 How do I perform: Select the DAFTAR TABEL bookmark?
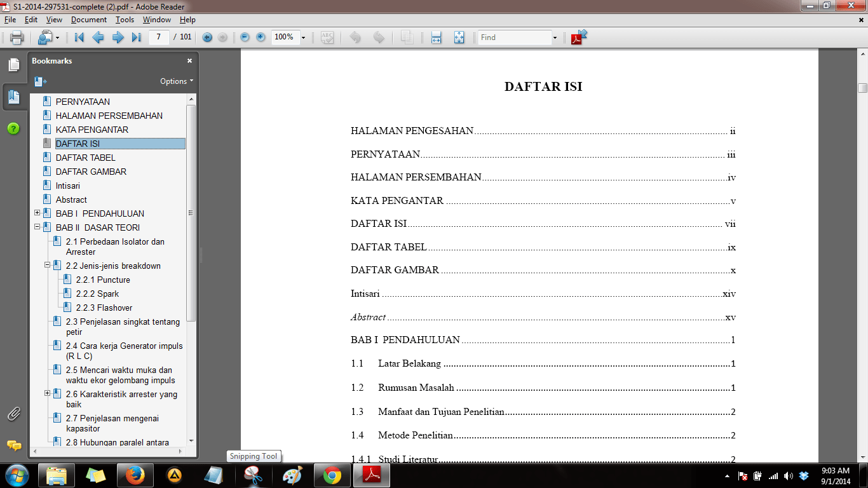pos(85,157)
